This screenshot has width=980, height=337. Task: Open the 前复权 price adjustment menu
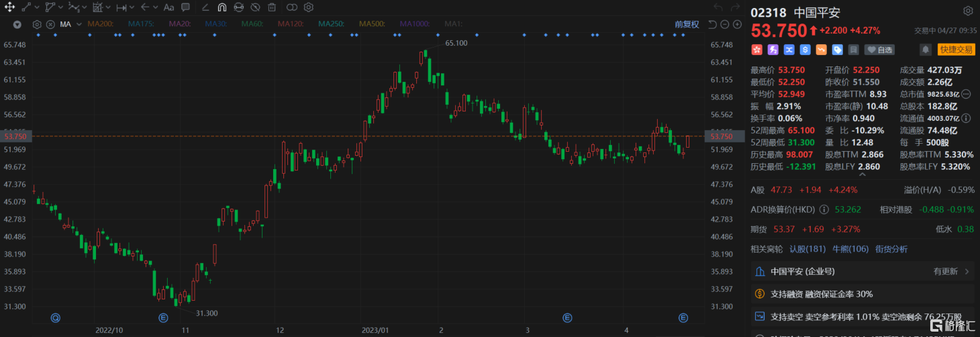pyautogui.click(x=687, y=24)
